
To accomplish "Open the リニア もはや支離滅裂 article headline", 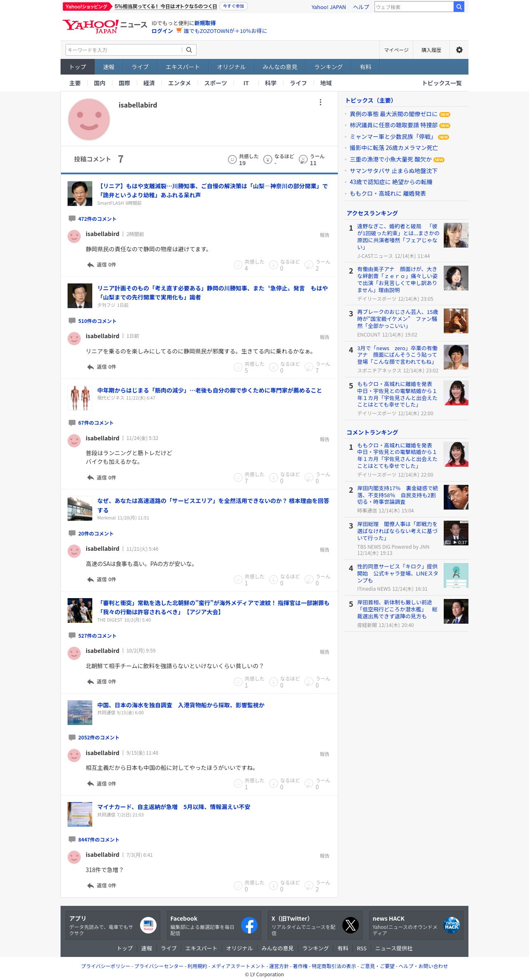I will (213, 191).
